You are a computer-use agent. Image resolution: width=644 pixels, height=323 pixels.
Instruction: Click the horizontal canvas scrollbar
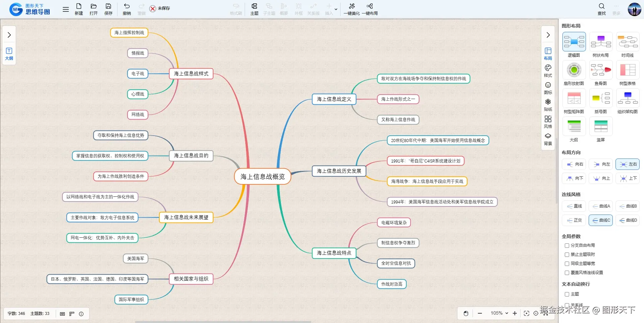point(223,322)
